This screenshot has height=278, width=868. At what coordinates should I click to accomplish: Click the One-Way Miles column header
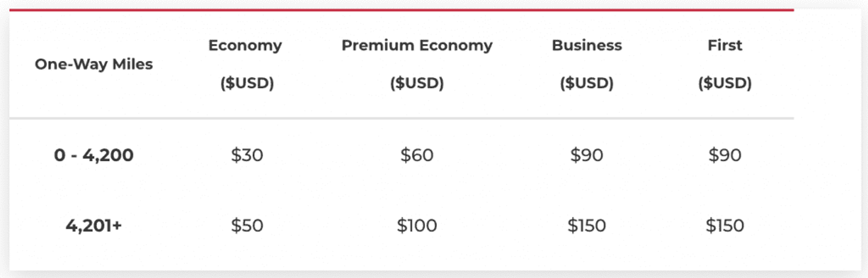coord(94,64)
